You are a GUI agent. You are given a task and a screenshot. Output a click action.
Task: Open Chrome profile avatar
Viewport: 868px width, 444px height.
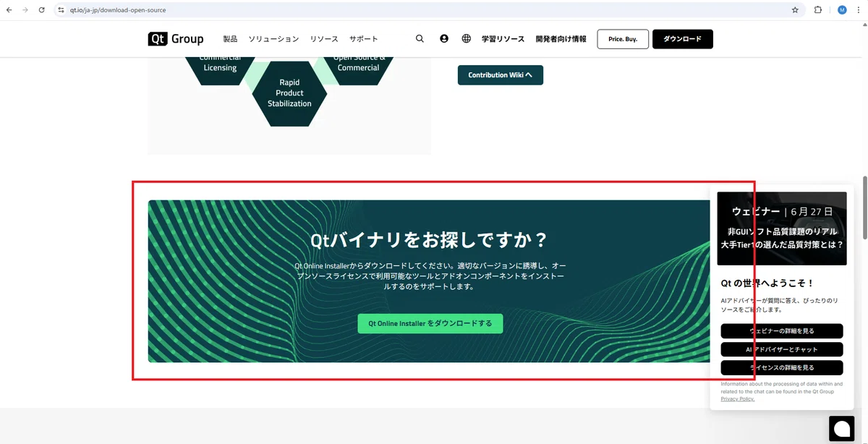tap(842, 10)
